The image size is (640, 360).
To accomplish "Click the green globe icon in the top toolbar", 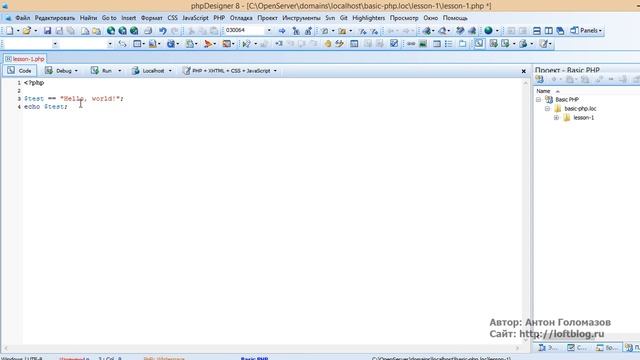I will pyautogui.click(x=488, y=31).
